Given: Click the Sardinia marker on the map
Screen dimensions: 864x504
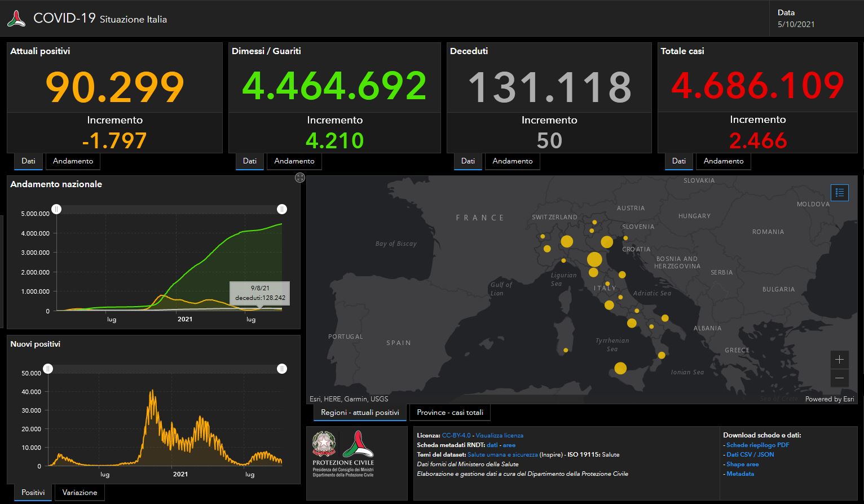Looking at the screenshot, I should pyautogui.click(x=566, y=350).
